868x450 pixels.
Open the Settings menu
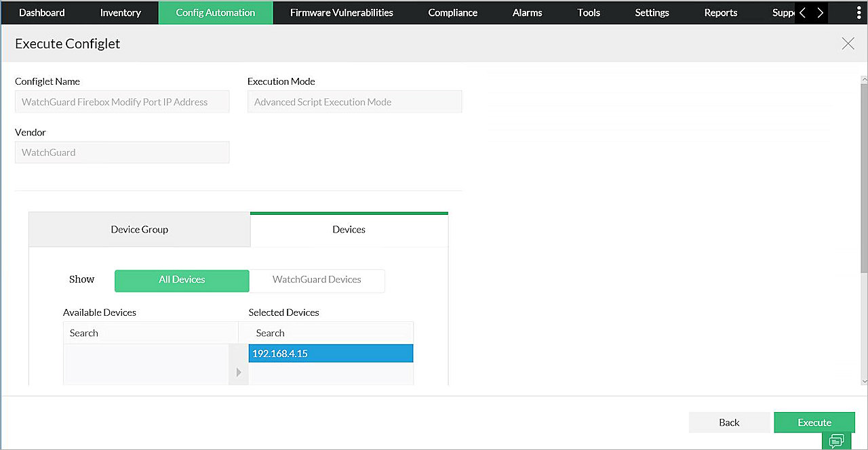(x=651, y=12)
